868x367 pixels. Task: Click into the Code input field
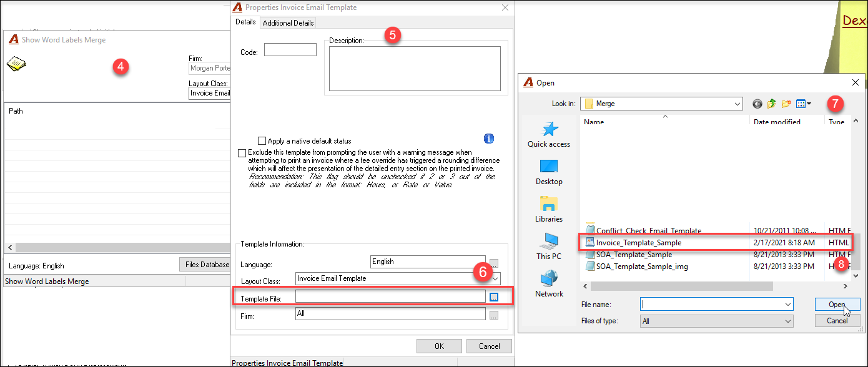tap(290, 50)
